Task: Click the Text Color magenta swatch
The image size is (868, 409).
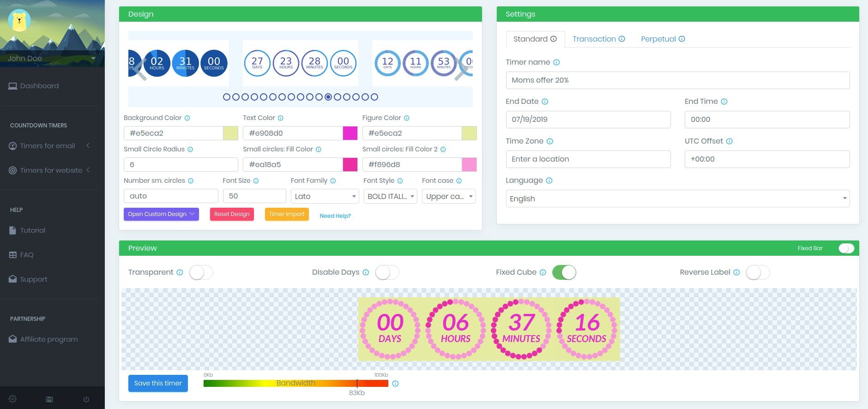Action: pos(350,133)
